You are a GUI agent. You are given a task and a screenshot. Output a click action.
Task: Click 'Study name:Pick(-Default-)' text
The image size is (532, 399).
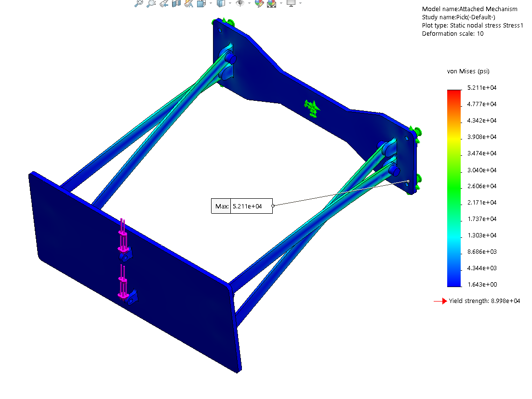459,17
